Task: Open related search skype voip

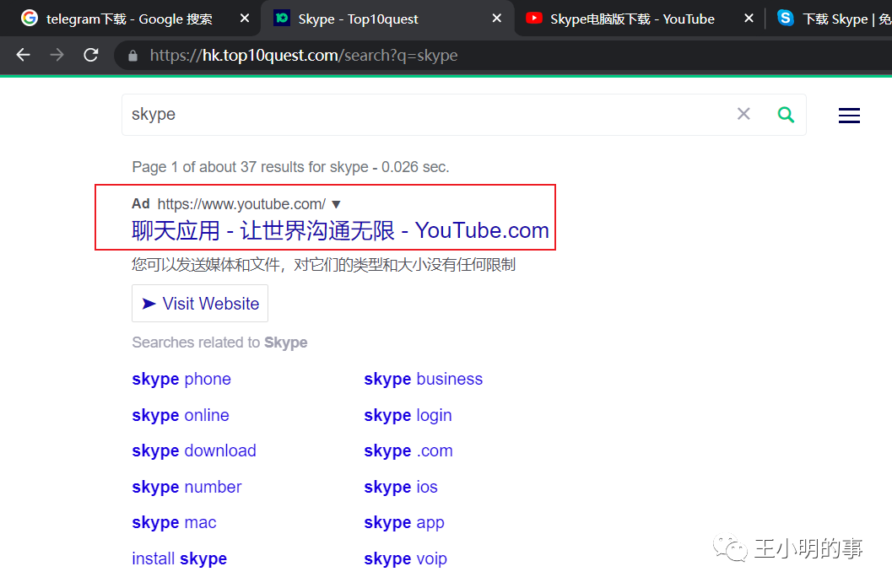Action: pyautogui.click(x=405, y=559)
